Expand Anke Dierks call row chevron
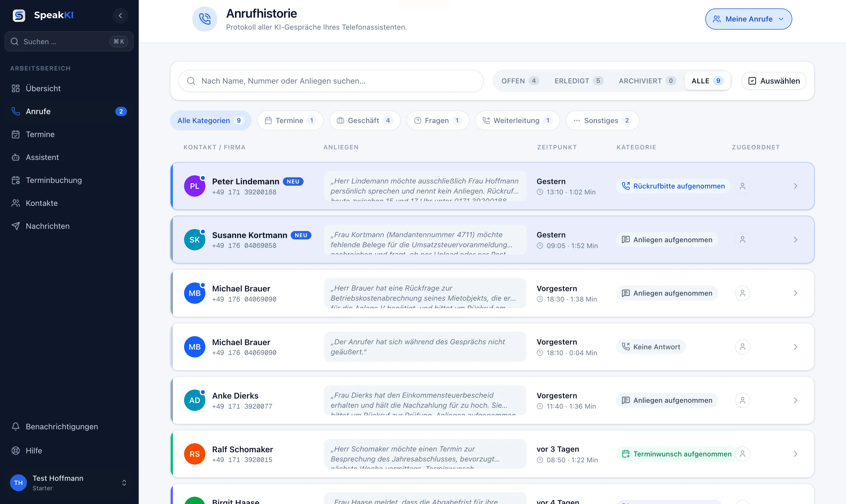This screenshot has width=846, height=504. [x=795, y=401]
